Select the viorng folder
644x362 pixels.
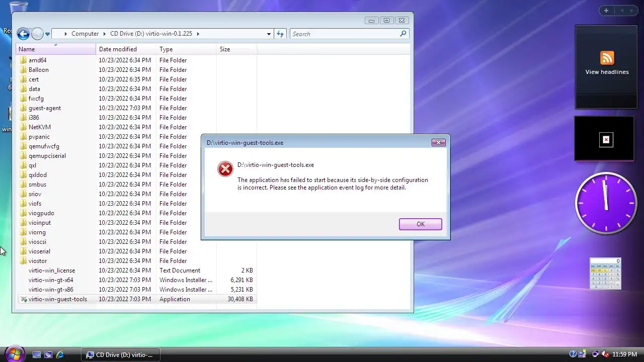click(x=37, y=232)
